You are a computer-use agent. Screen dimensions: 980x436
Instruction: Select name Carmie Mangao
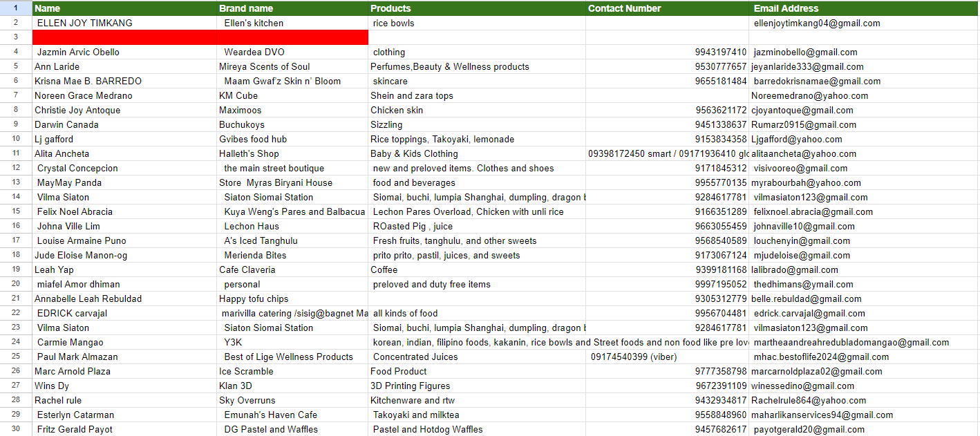point(124,342)
